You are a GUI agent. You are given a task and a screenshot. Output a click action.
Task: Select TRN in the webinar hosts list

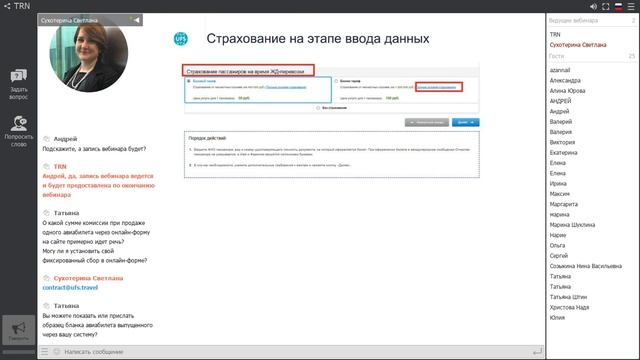pos(555,34)
